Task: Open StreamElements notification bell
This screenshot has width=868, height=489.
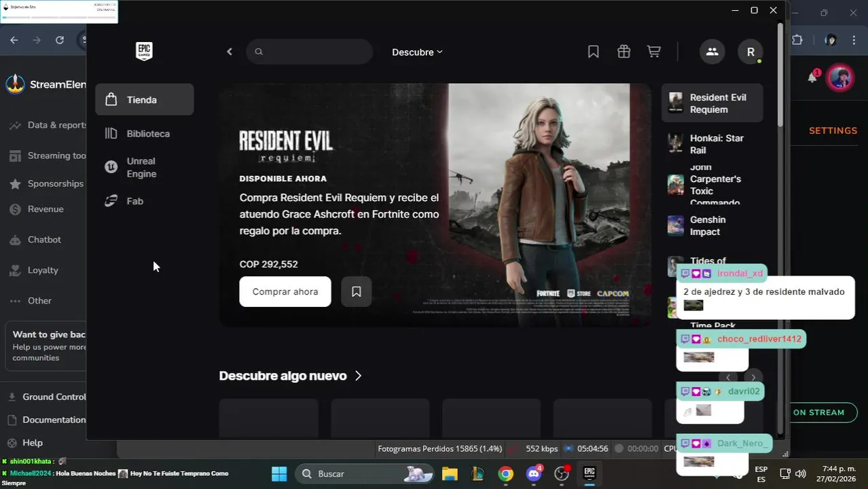Action: (x=812, y=77)
